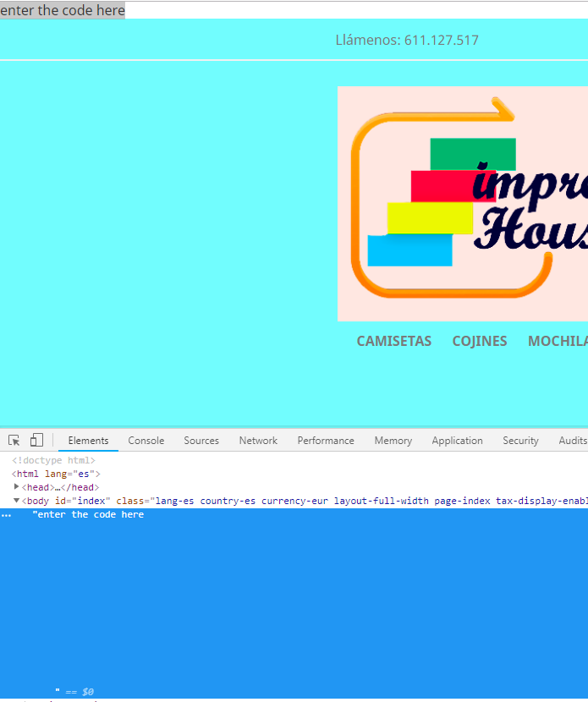Click the store logo image
588x702 pixels.
[463, 204]
